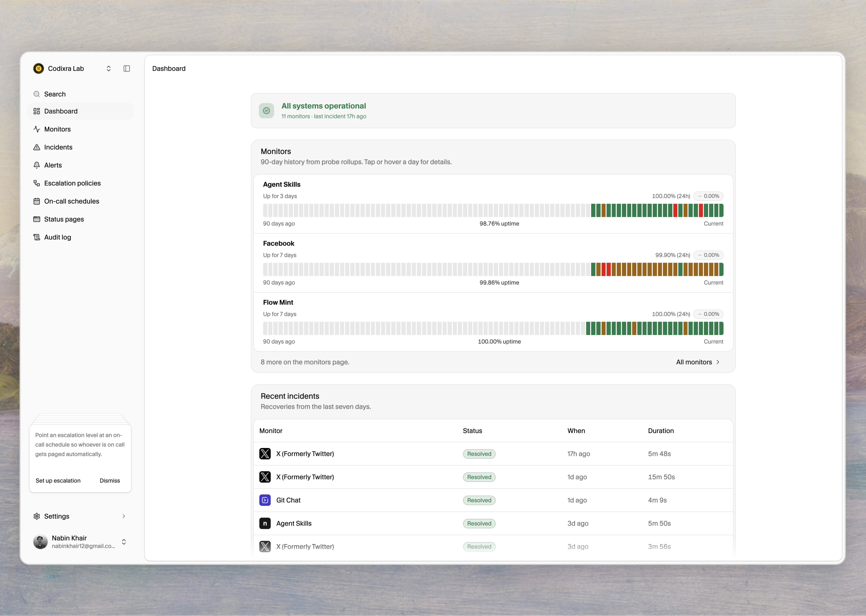Open Search in the sidebar

click(80, 94)
